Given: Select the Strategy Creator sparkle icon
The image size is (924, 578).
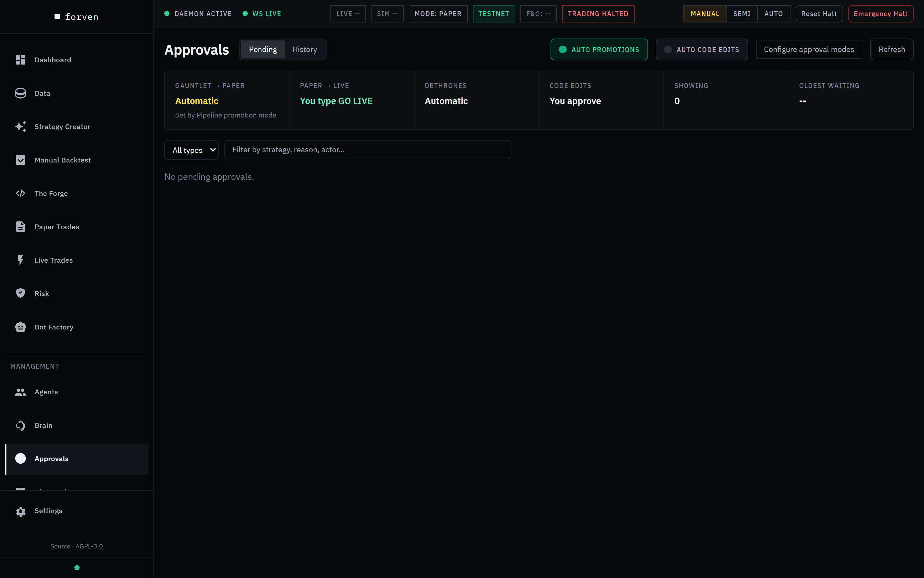Looking at the screenshot, I should coord(21,127).
